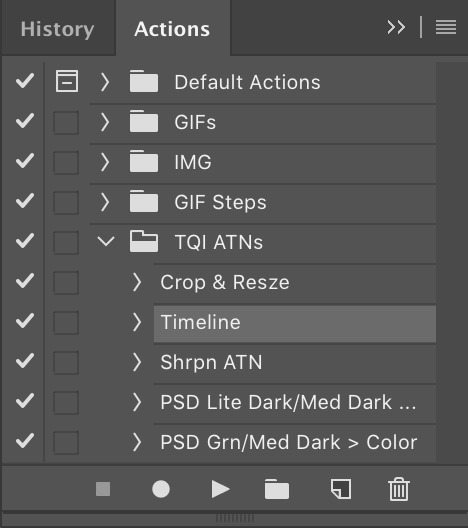This screenshot has height=528, width=468.
Task: Collapse panel with double-arrow icon
Action: [x=396, y=27]
